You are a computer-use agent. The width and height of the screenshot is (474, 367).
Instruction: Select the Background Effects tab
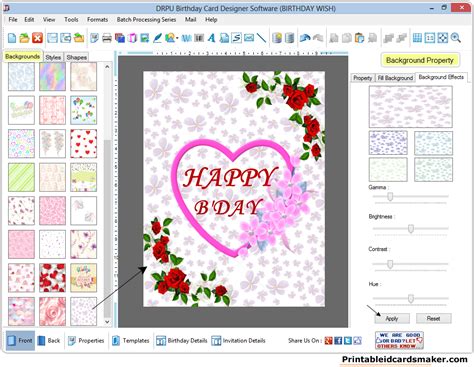(x=441, y=77)
